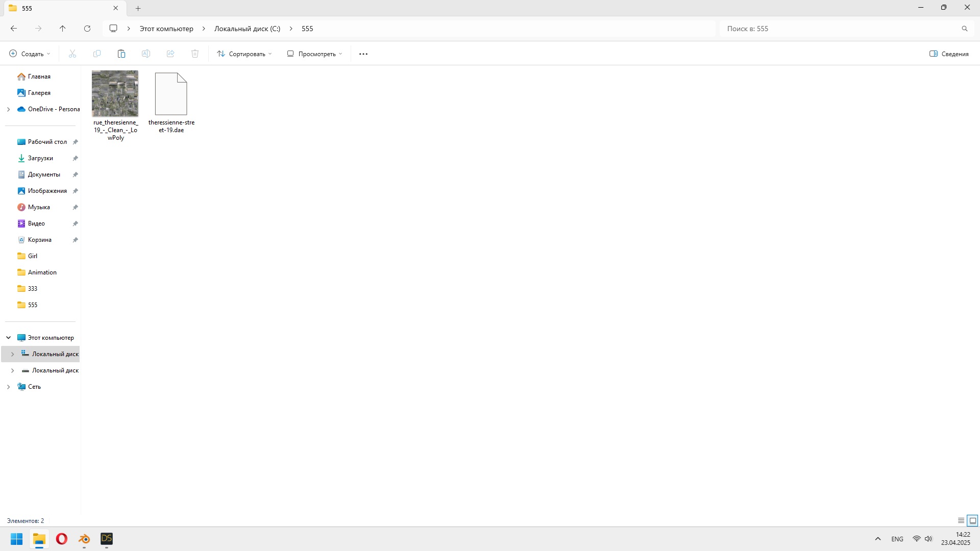Click the Copy icon in toolbar
Viewport: 980px width, 551px height.
(x=97, y=54)
